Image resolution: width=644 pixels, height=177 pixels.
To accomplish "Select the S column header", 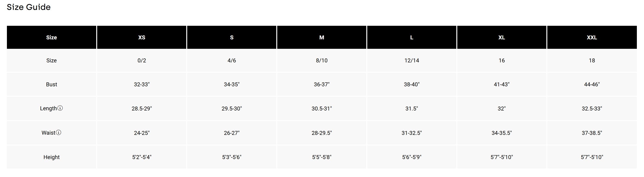I will tap(232, 37).
